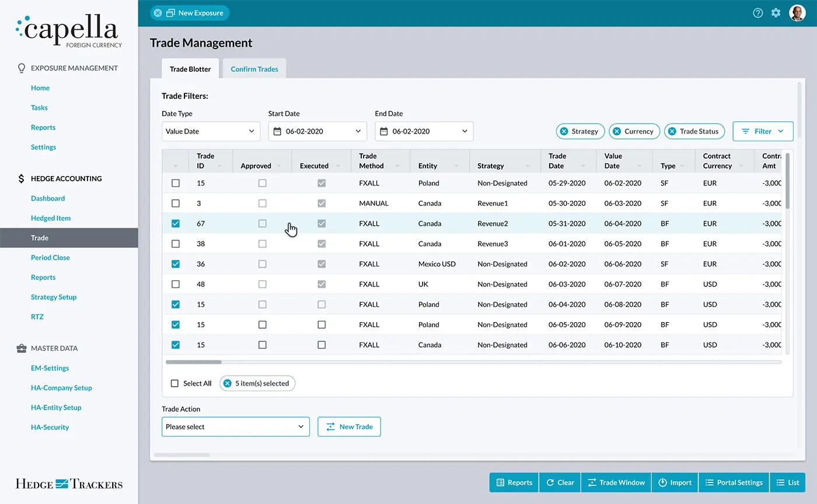Open Dashboard in the sidebar
Screen dimensions: 817x504
click(x=48, y=198)
